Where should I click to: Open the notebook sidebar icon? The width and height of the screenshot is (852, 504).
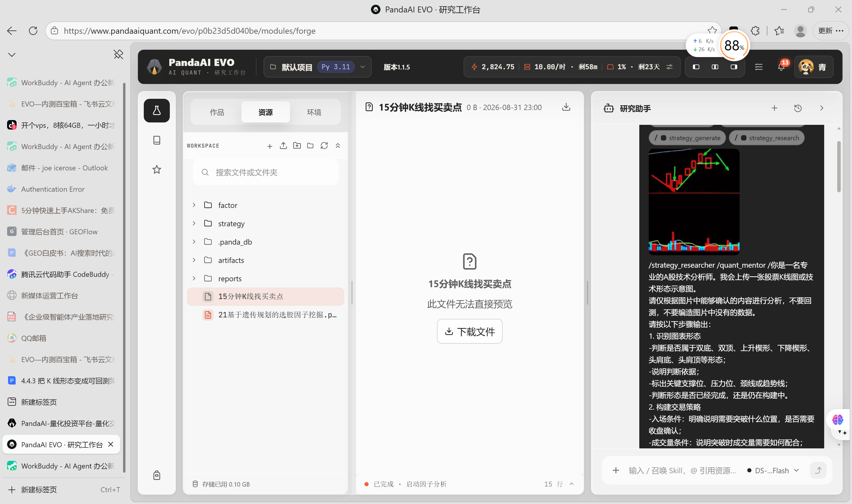pyautogui.click(x=156, y=140)
